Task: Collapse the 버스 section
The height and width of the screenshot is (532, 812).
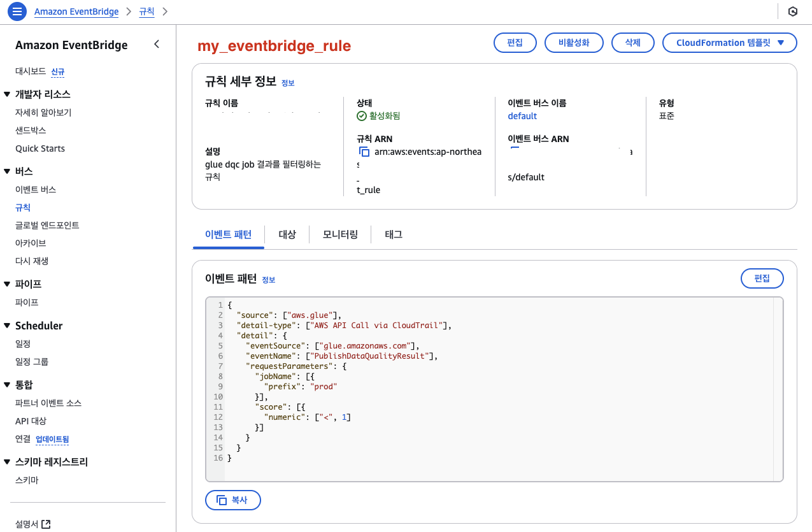Action: (8, 171)
